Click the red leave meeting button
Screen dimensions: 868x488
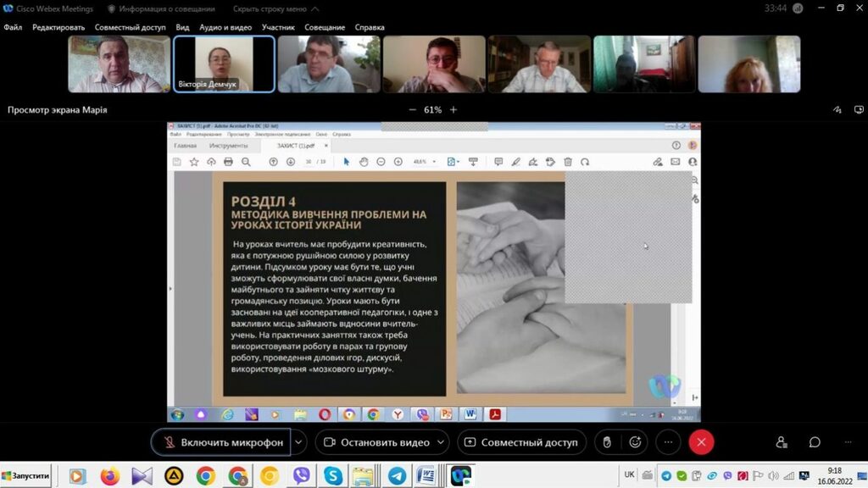[x=701, y=442]
